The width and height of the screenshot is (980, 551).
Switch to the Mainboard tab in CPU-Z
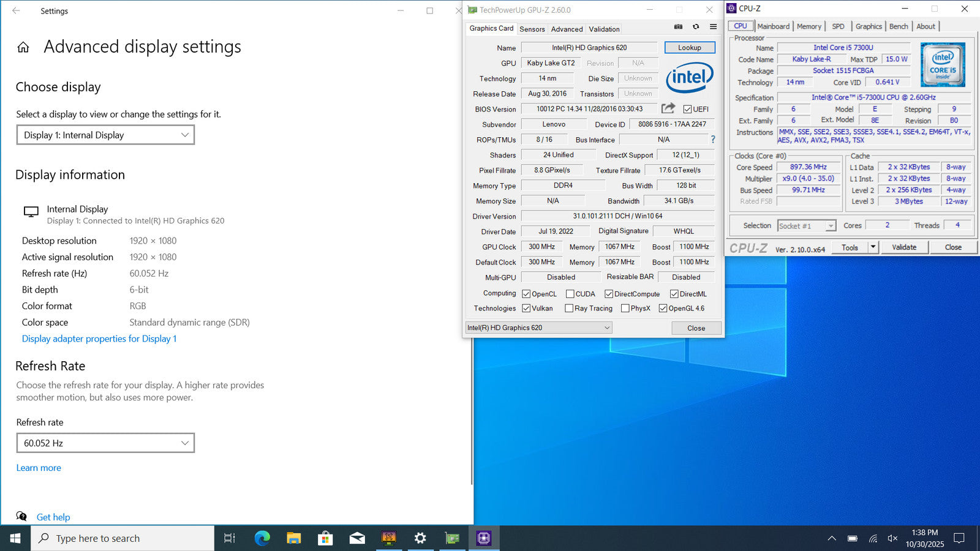coord(773,26)
